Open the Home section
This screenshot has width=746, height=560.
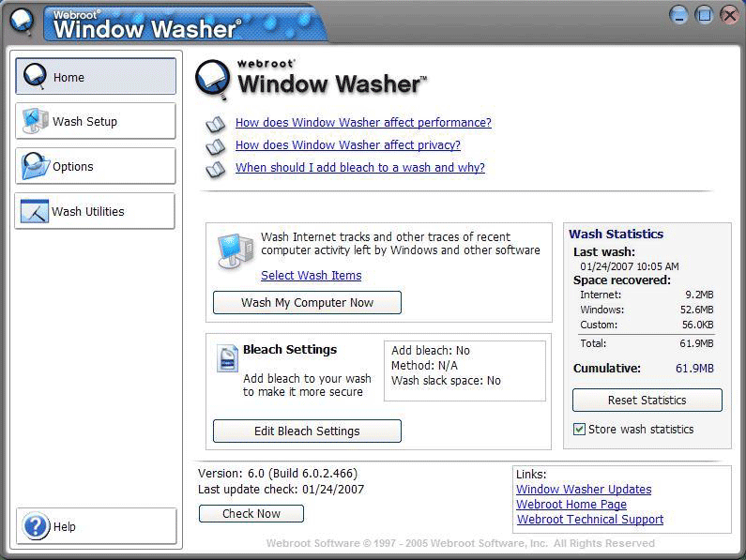point(96,76)
